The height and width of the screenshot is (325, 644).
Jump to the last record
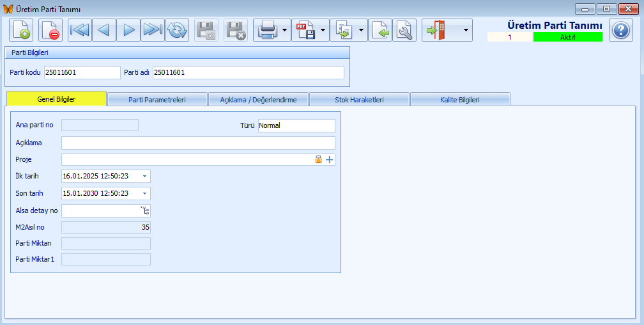point(153,30)
